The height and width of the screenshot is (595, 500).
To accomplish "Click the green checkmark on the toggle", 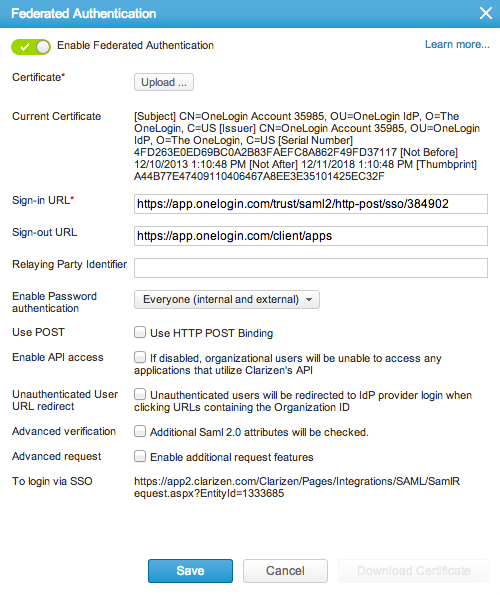I will pos(25,47).
